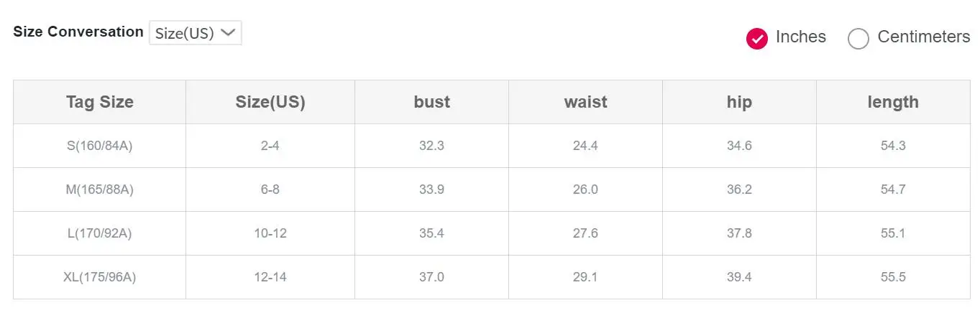Image resolution: width=980 pixels, height=313 pixels.
Task: Click the length column header
Action: [x=894, y=102]
